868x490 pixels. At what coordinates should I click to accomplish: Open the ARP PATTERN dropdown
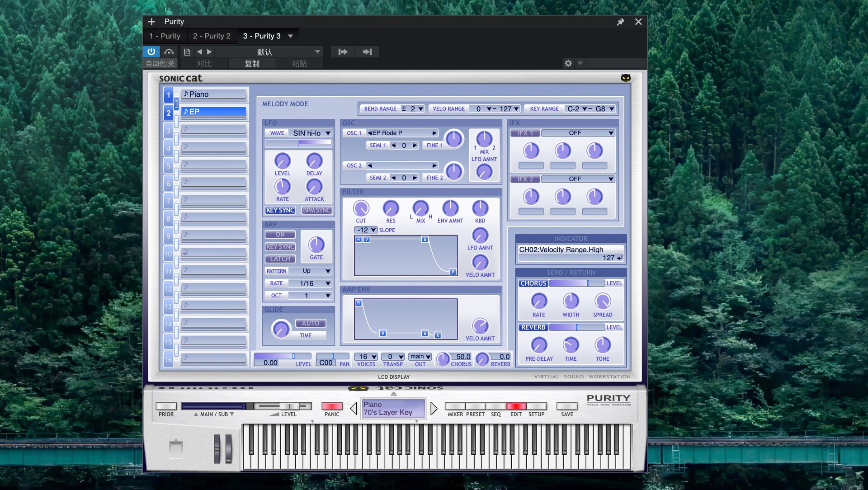(310, 271)
